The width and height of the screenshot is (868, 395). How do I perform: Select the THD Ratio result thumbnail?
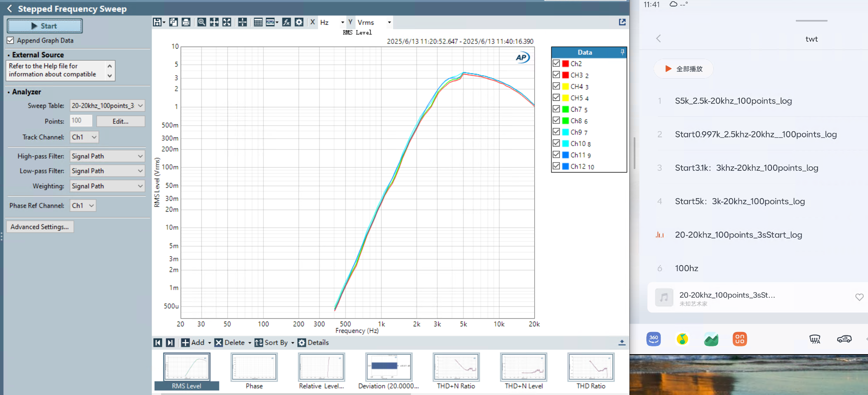pos(591,371)
